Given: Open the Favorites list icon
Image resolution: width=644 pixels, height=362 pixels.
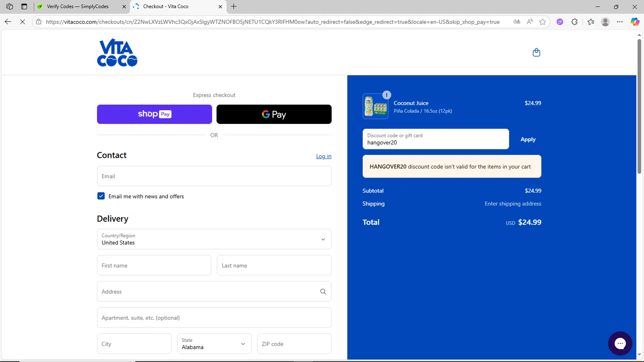Looking at the screenshot, I should (x=591, y=21).
